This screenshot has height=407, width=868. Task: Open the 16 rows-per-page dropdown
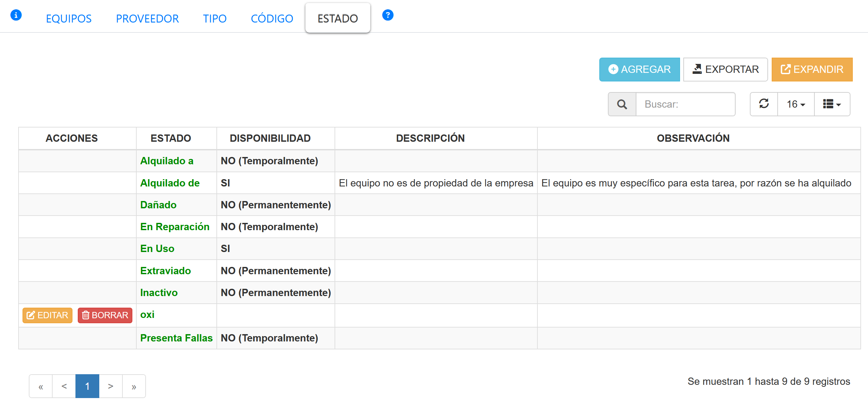tap(796, 104)
